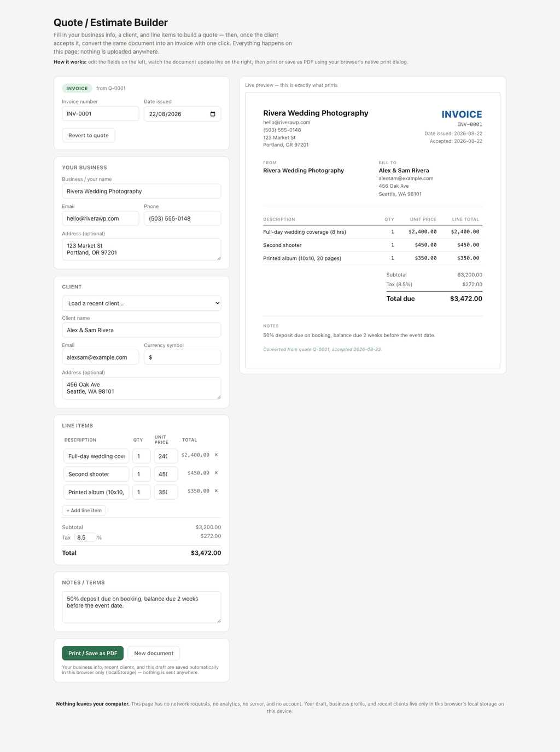Edit quantity for Second shooter

tap(142, 474)
